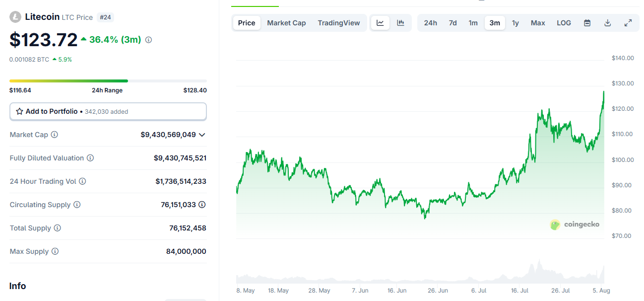Expand chart to fullscreen

(x=628, y=23)
